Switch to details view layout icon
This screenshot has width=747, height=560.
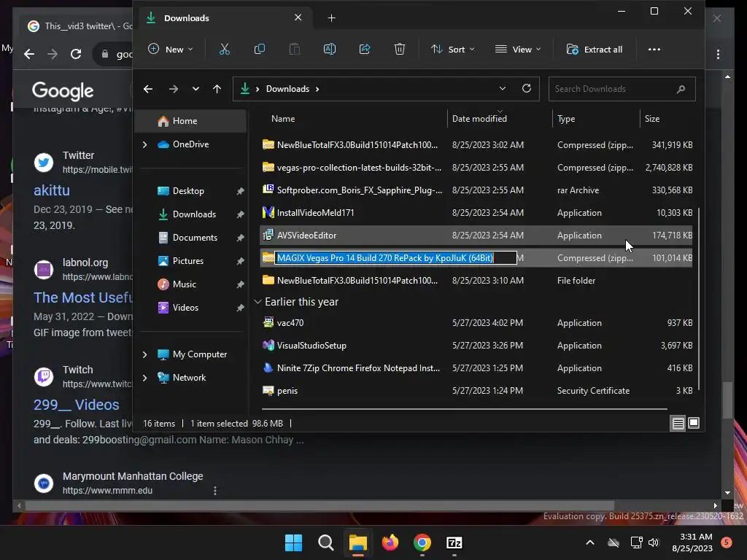pos(678,423)
